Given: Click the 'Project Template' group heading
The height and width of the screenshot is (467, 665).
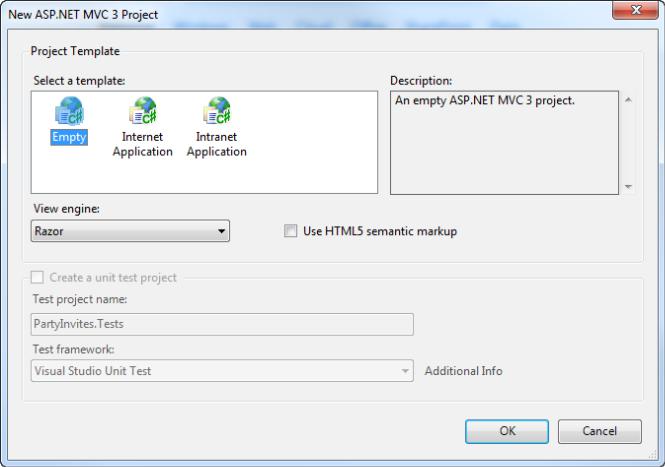Looking at the screenshot, I should tap(75, 51).
